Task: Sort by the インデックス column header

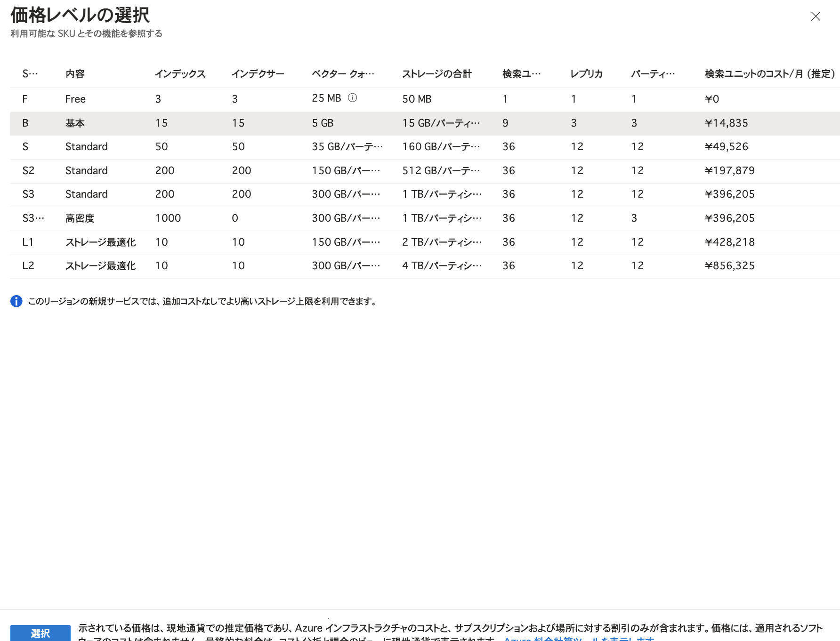Action: coord(180,74)
